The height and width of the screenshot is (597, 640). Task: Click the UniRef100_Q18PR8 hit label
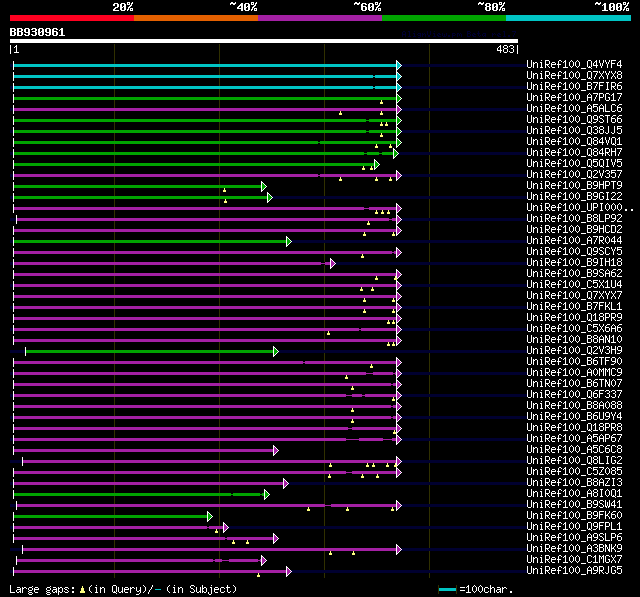click(574, 428)
